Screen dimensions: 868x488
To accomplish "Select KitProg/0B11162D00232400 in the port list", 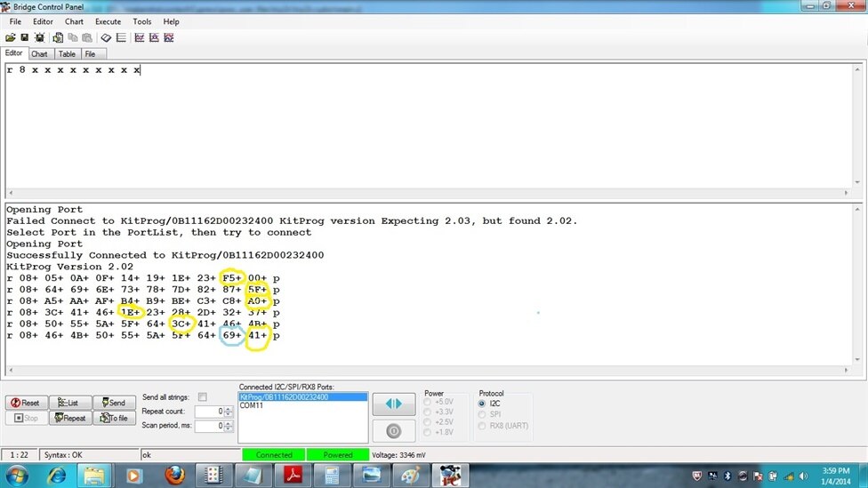I will [302, 396].
